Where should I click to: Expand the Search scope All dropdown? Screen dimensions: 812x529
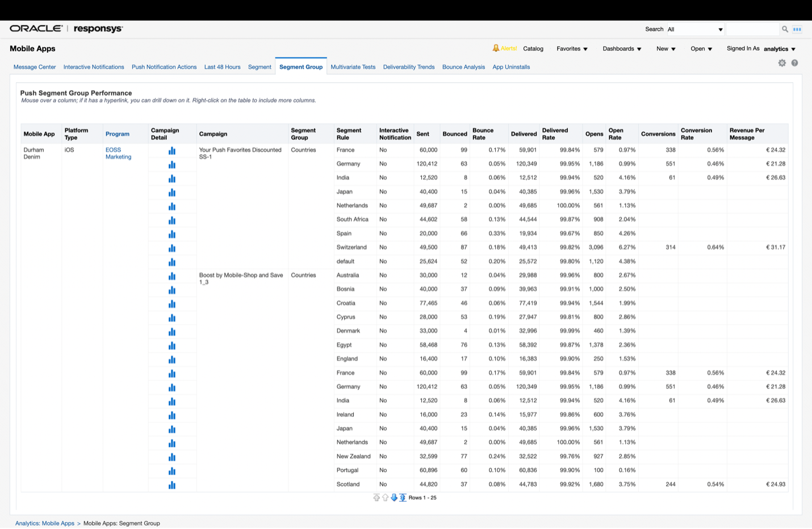(695, 30)
